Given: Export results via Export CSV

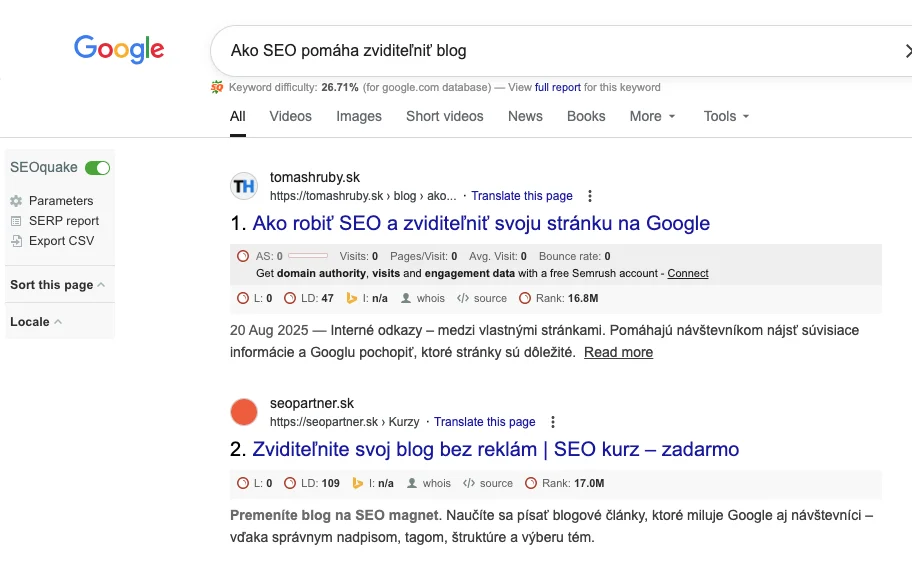Looking at the screenshot, I should click(61, 241).
